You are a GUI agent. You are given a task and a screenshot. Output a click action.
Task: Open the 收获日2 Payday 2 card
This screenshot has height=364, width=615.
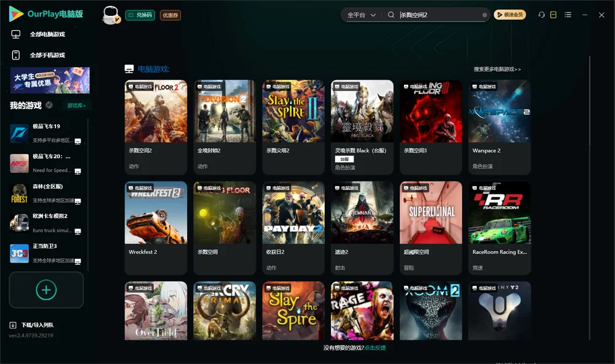(293, 228)
